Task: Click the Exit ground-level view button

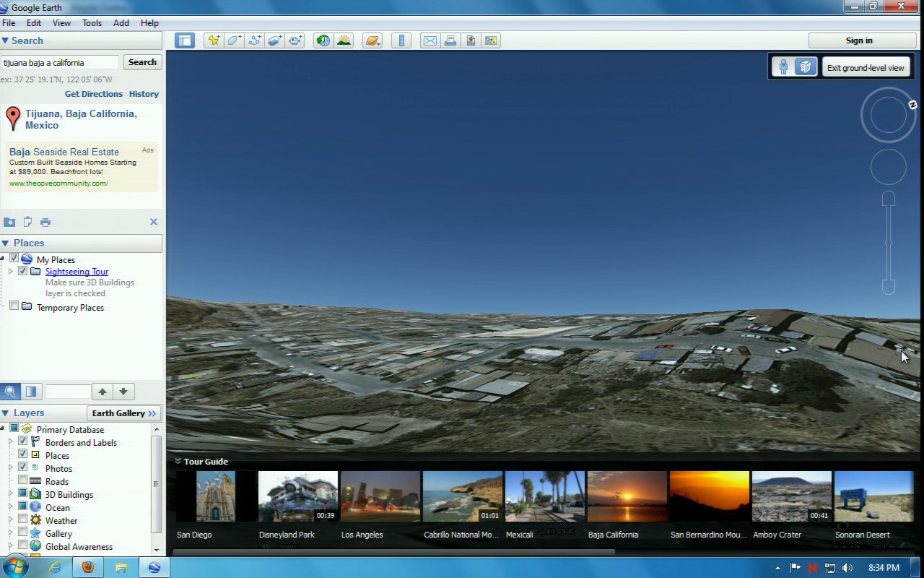Action: pyautogui.click(x=865, y=67)
